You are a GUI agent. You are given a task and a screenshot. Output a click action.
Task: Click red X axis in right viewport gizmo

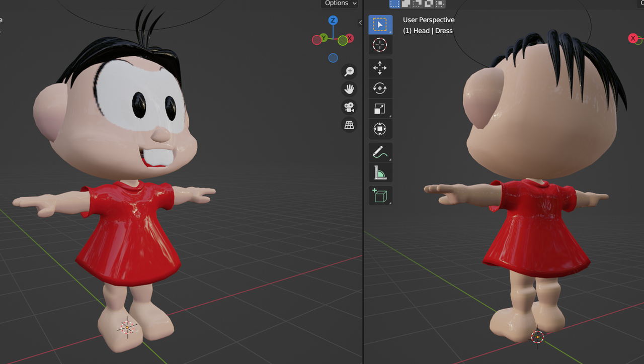point(633,38)
